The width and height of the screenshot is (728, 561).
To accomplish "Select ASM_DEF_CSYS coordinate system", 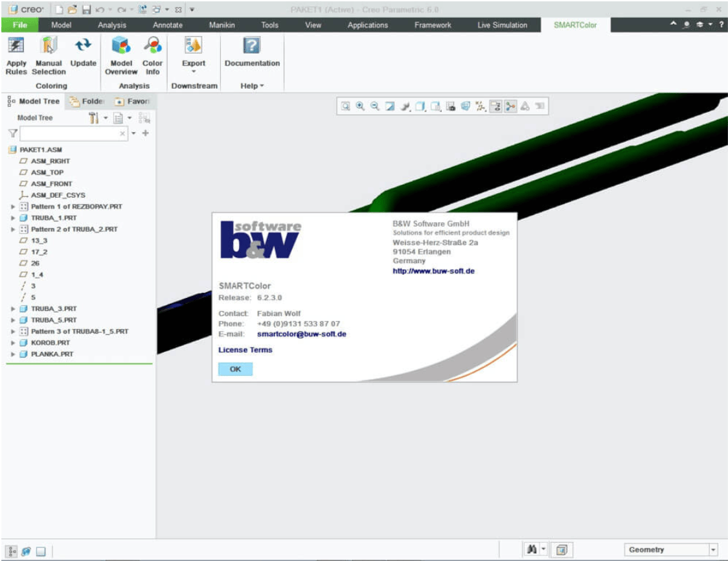I will click(x=58, y=196).
